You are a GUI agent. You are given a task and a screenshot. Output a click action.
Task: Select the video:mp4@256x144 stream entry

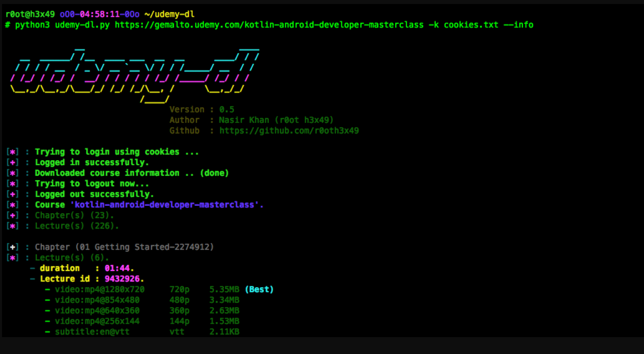click(97, 321)
